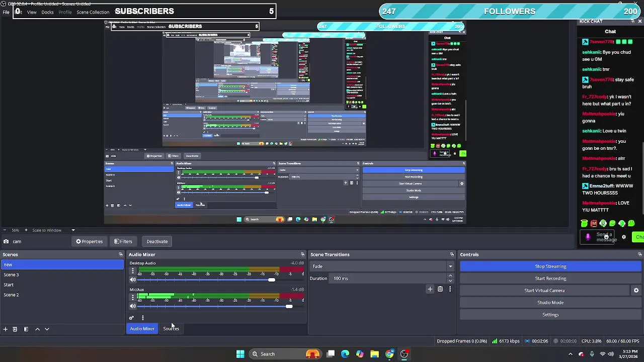Open the View menu
The height and width of the screenshot is (362, 644).
[x=32, y=12]
